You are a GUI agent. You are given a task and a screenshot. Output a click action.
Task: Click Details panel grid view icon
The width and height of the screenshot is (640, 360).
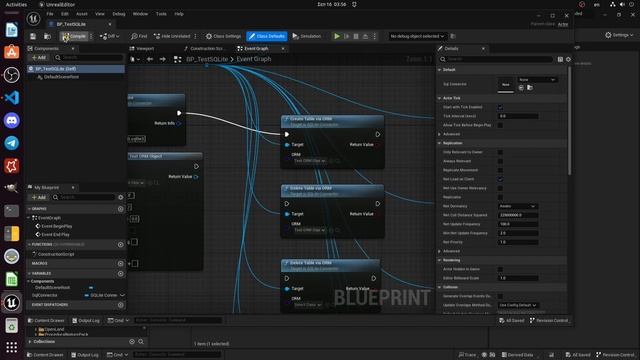(x=560, y=59)
